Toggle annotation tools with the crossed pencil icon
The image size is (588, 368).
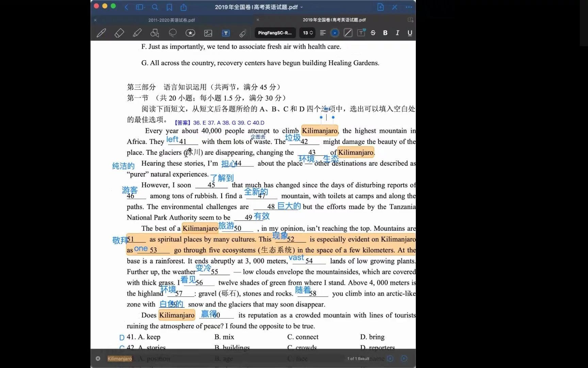click(395, 7)
